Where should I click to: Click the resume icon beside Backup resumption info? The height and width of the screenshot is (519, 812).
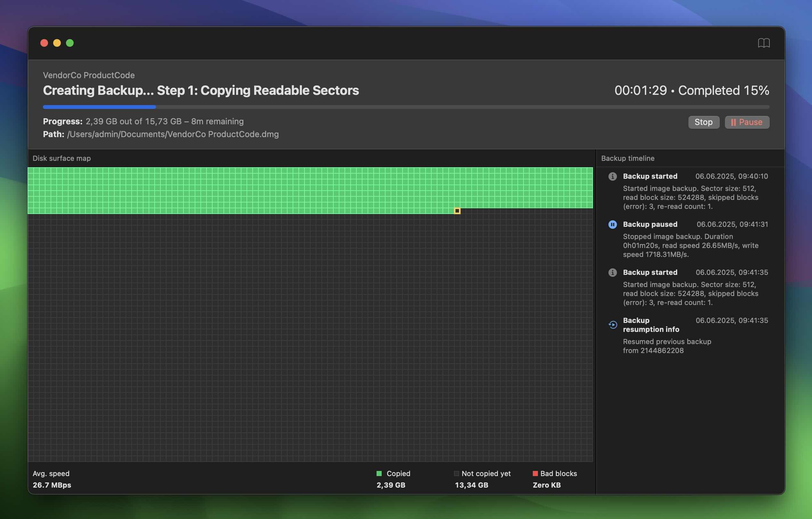pyautogui.click(x=613, y=325)
